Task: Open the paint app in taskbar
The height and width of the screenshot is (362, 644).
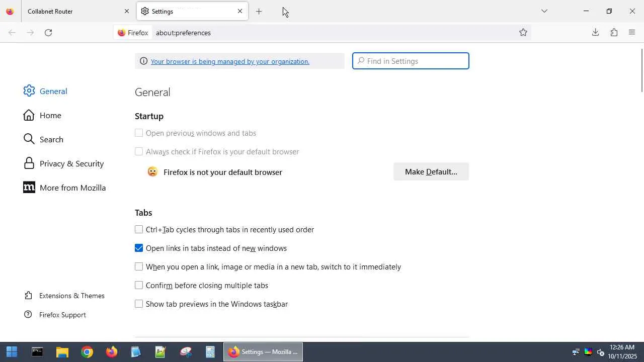Action: (x=186, y=352)
